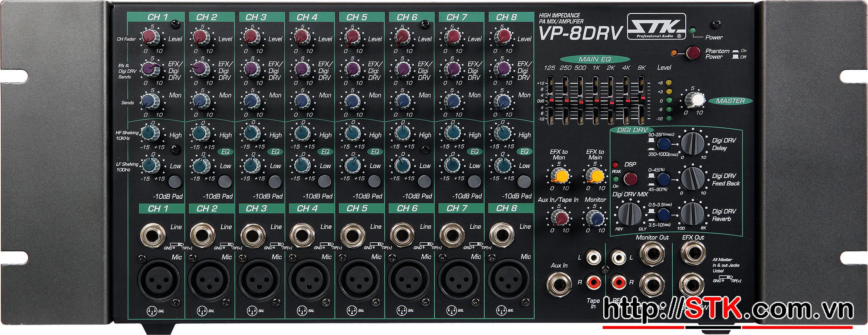Toggle the CH 6 -10dB Pad button

[424, 181]
